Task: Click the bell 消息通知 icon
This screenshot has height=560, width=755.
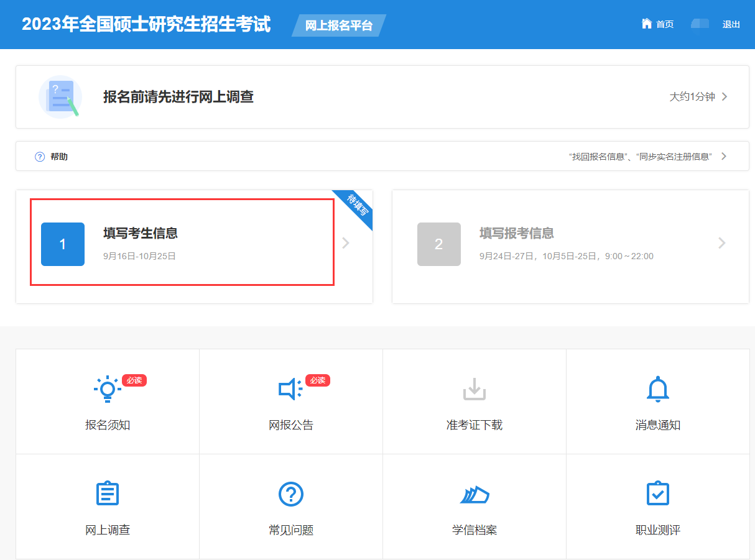Action: coord(658,389)
